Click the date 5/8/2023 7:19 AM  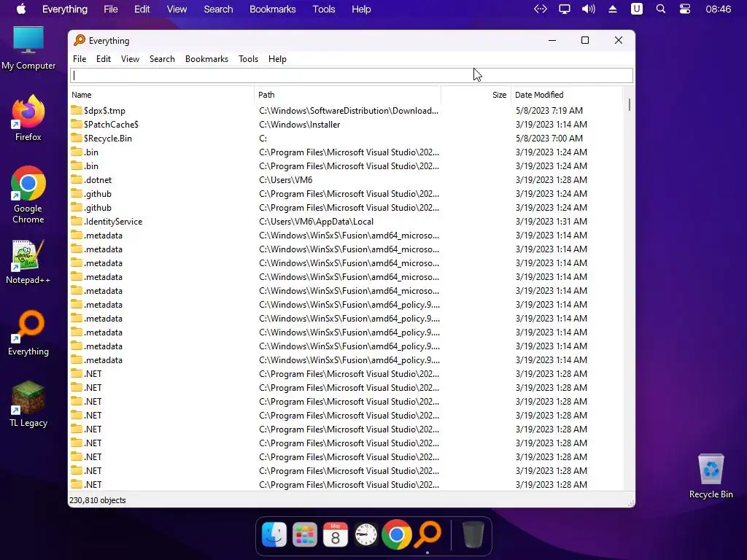coord(549,111)
